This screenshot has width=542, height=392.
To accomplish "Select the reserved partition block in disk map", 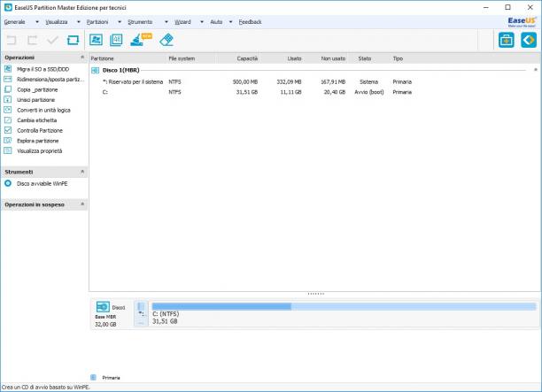I will (x=141, y=313).
